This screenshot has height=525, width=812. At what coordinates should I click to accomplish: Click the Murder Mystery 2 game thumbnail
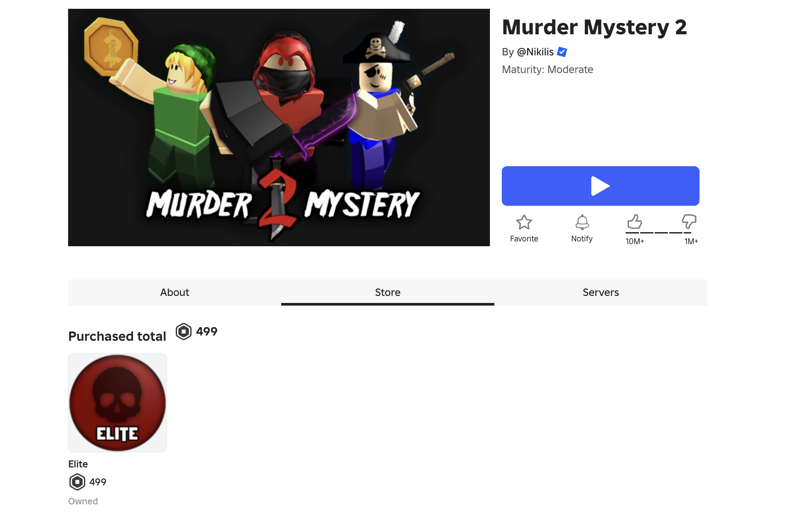pyautogui.click(x=279, y=128)
